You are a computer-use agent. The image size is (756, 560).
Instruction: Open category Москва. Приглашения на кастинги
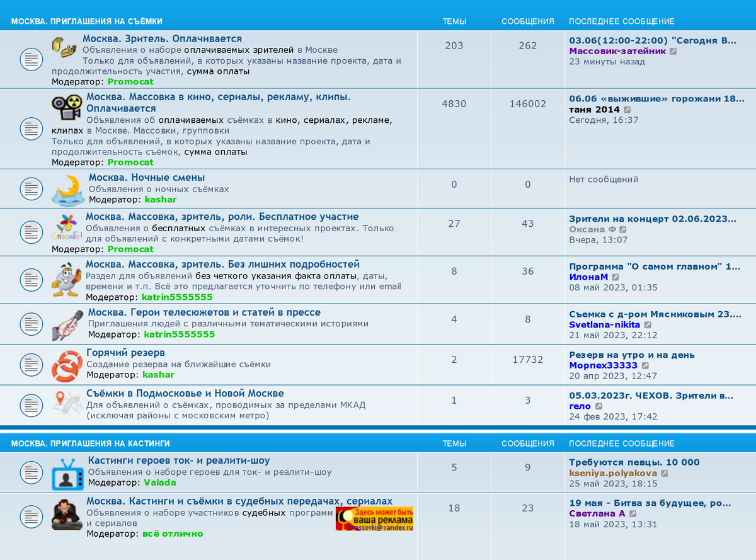[x=90, y=443]
